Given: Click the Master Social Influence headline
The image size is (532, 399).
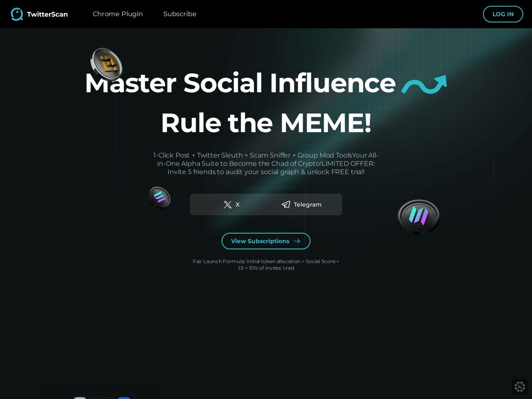Looking at the screenshot, I should pyautogui.click(x=240, y=83).
